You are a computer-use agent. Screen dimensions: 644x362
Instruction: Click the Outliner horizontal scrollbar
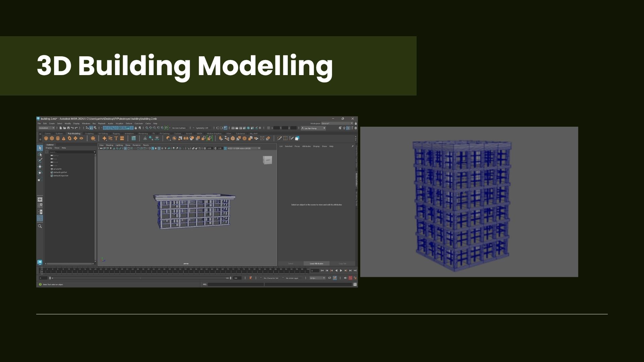pyautogui.click(x=69, y=264)
